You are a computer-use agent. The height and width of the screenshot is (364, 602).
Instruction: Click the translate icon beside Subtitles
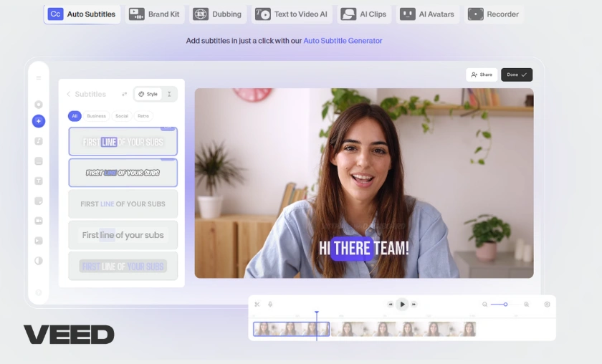[x=124, y=94]
